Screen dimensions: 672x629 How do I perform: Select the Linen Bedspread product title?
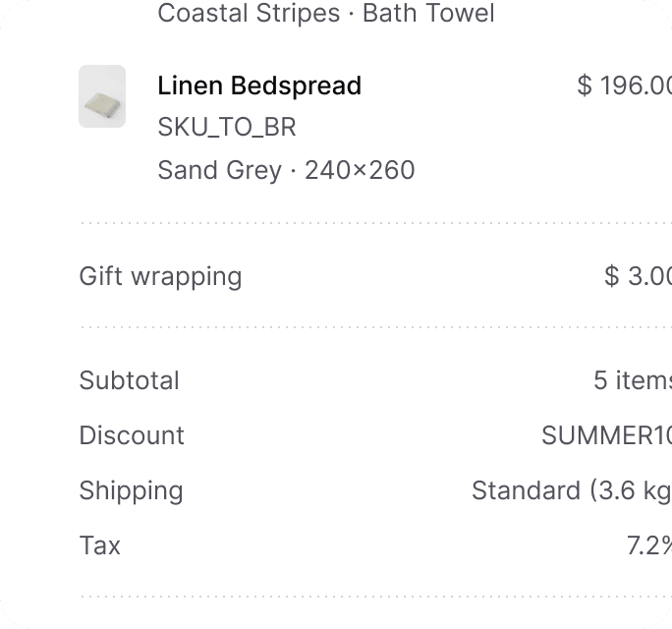click(259, 86)
